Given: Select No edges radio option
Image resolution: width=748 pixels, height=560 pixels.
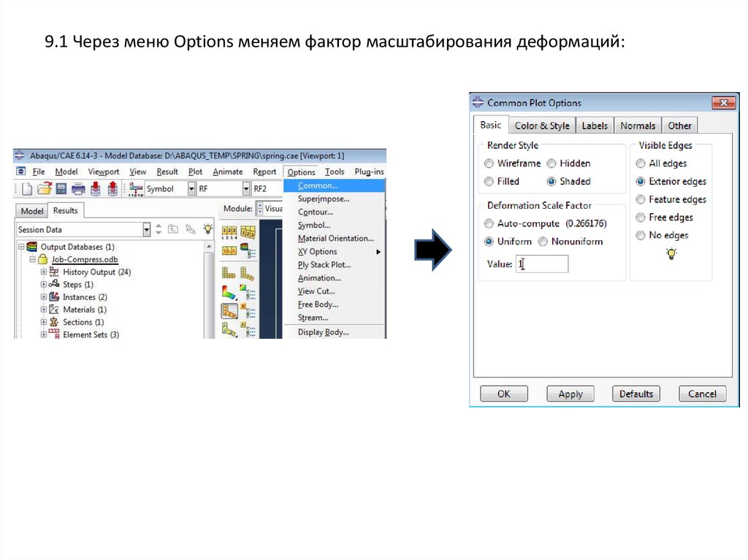Looking at the screenshot, I should [641, 236].
